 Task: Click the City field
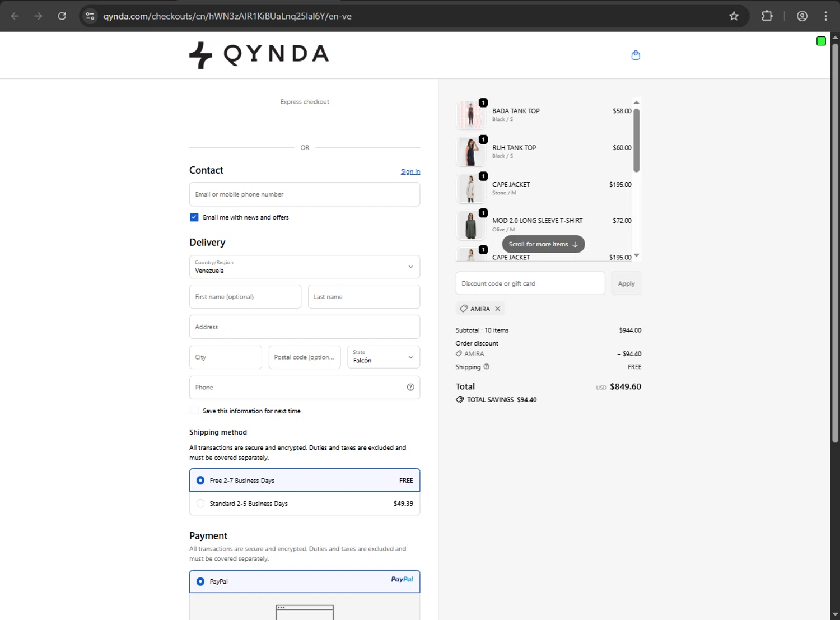[226, 357]
